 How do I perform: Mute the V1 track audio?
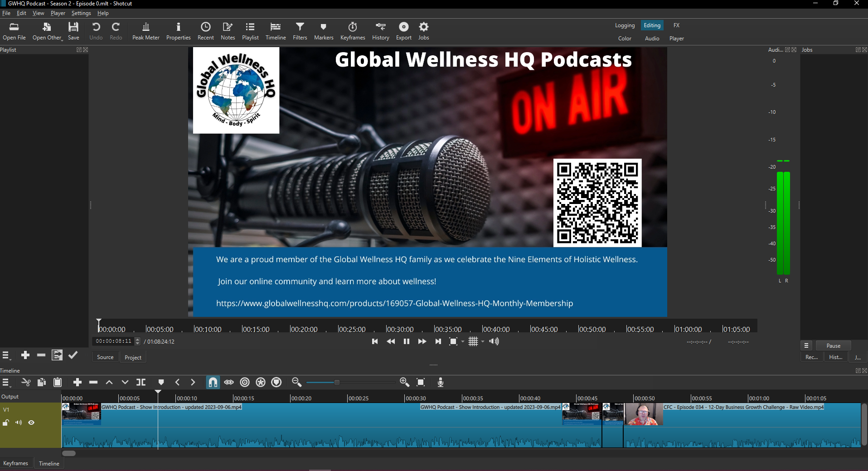[19, 422]
